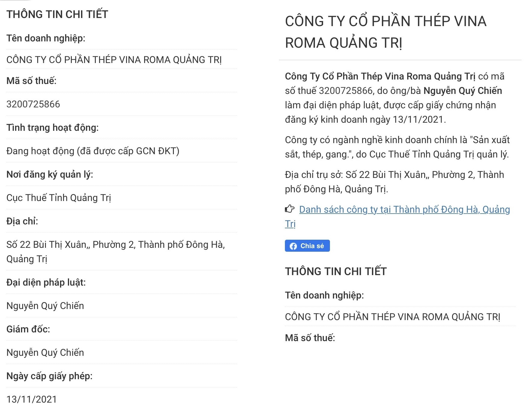Click the license date 13/11/2021 in details list

click(x=32, y=399)
